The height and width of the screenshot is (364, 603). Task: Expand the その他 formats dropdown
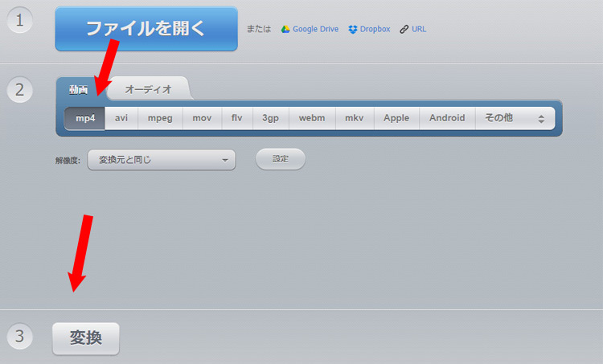tap(515, 118)
